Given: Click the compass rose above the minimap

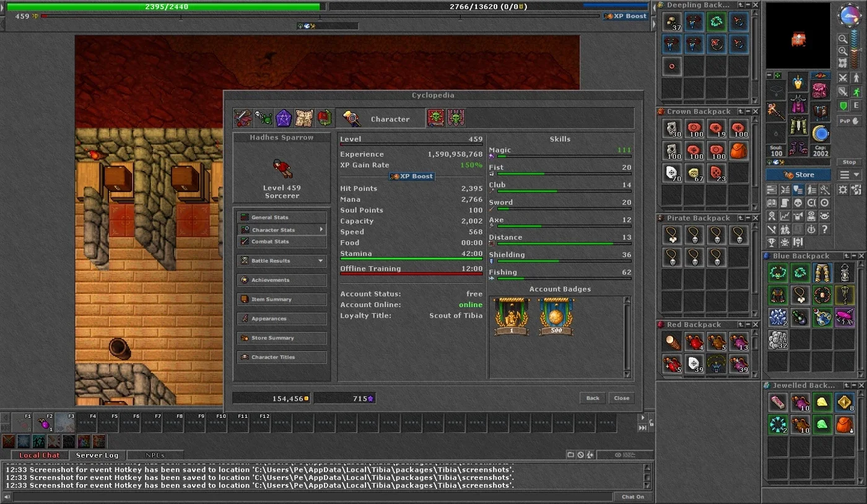Looking at the screenshot, I should pos(848,16).
